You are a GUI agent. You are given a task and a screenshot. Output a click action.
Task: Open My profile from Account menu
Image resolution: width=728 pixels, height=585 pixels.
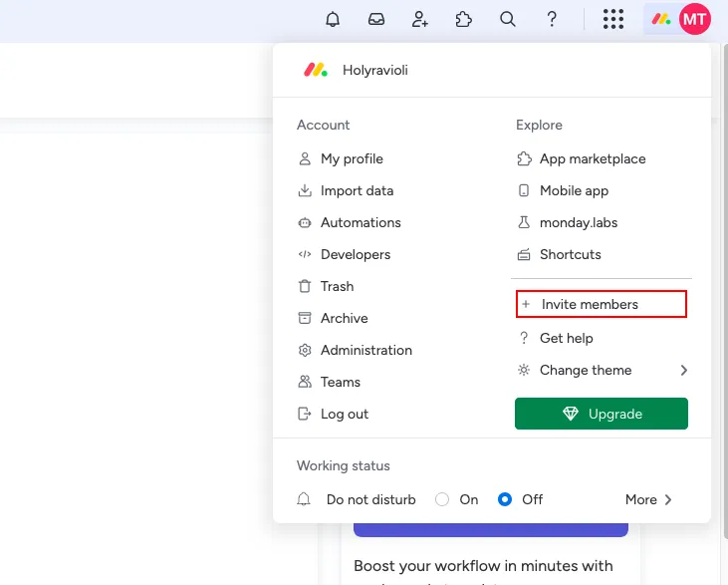(x=351, y=158)
